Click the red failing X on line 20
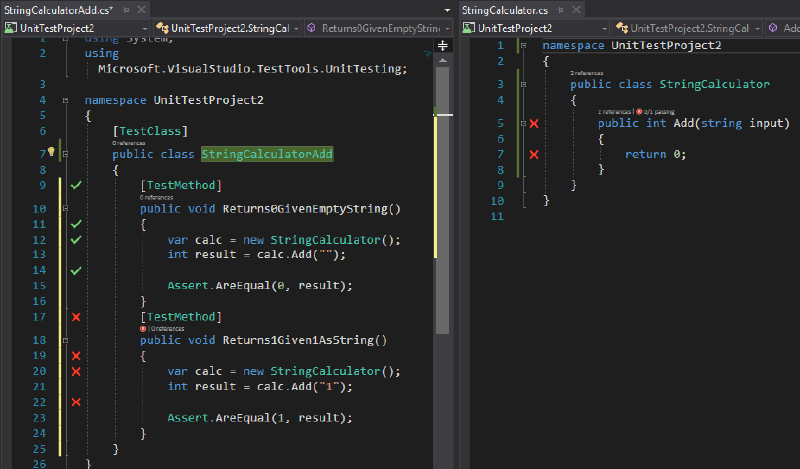This screenshot has width=800, height=469. tap(76, 371)
